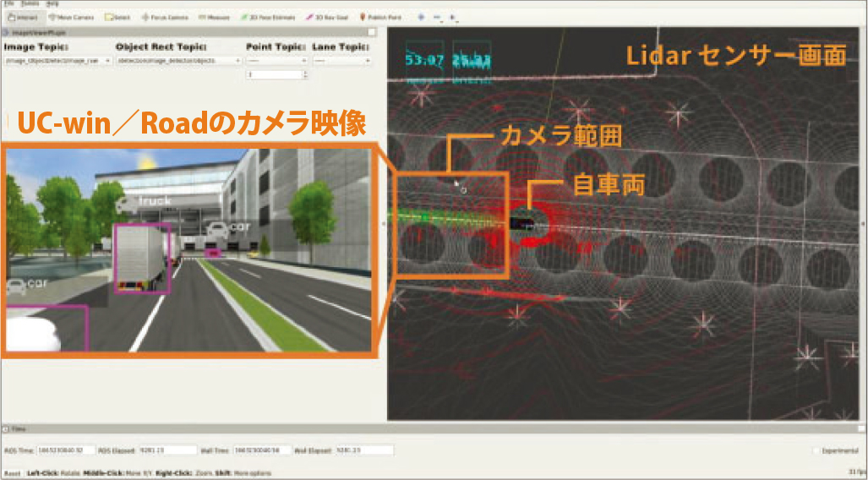Close the Time panel with its title-bar button
This screenshot has height=480, width=868.
pyautogui.click(x=860, y=429)
